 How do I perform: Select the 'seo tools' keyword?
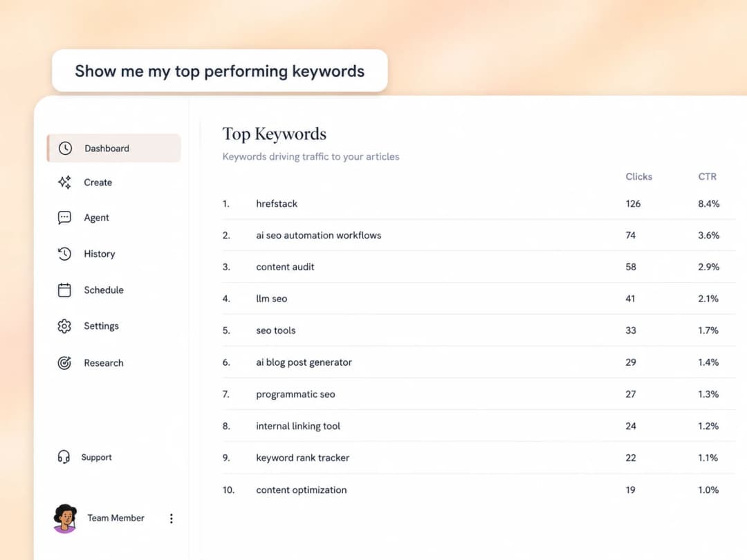tap(276, 330)
